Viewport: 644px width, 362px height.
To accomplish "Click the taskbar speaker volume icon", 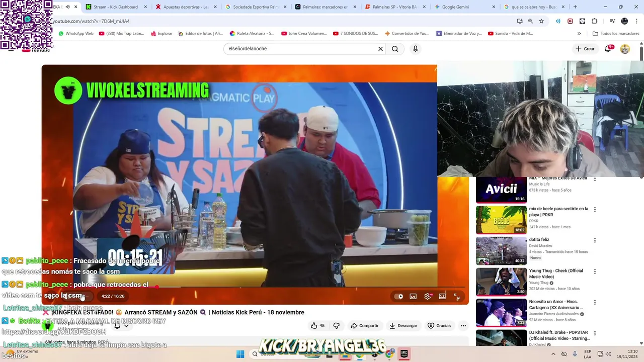I will pyautogui.click(x=608, y=354).
